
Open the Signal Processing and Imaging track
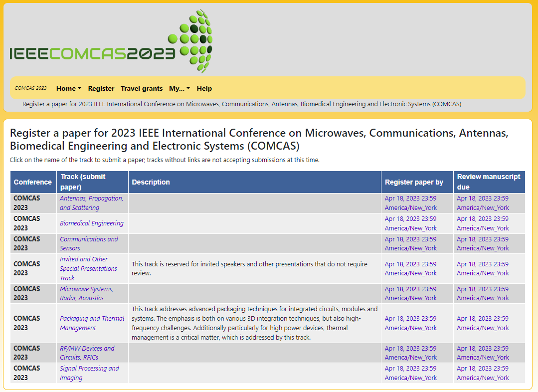89,373
